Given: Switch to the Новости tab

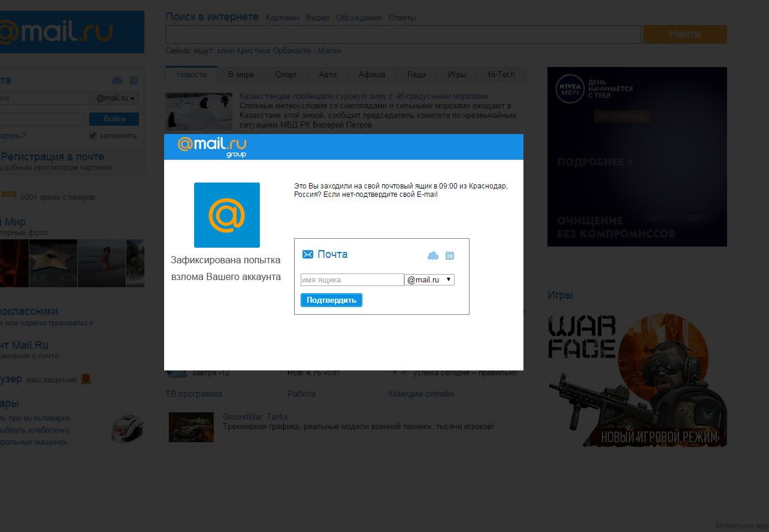Looking at the screenshot, I should (x=192, y=74).
